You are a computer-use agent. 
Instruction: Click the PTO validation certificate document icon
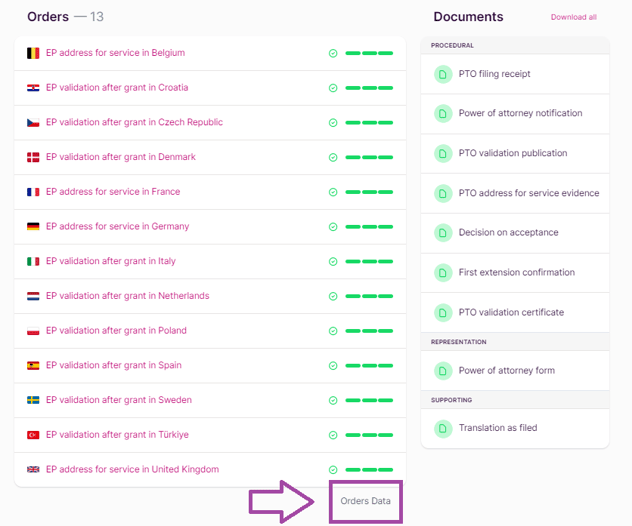coord(443,313)
